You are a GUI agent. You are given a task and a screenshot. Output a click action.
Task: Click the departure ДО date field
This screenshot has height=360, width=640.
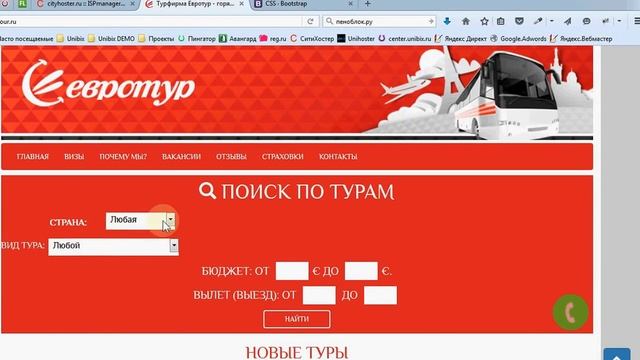pyautogui.click(x=380, y=295)
